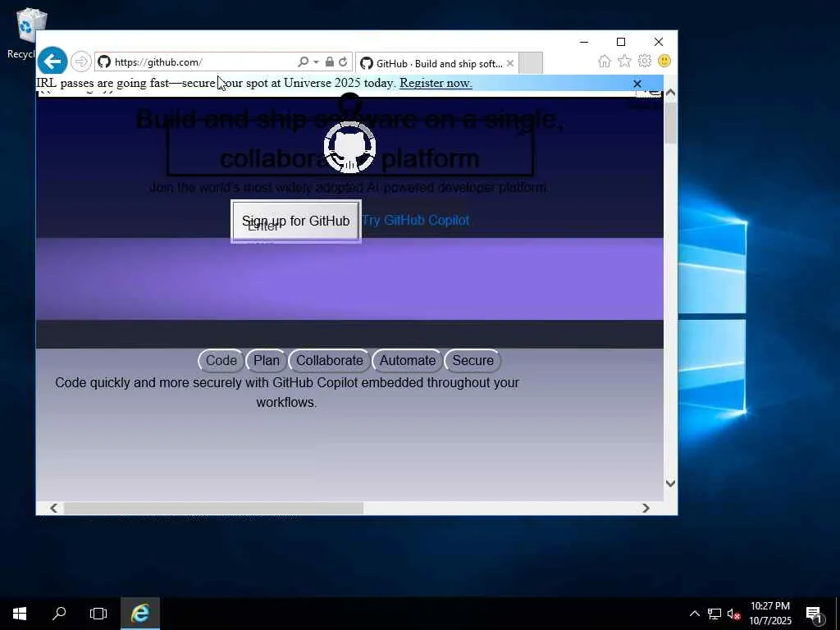Maximize the Internet Explorer window
Screen dimensions: 840x630
click(621, 42)
